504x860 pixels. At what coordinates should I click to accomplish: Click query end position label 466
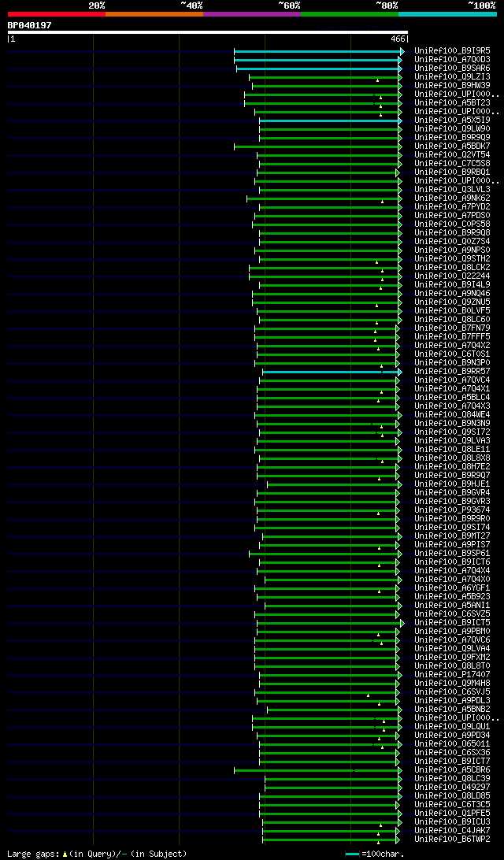[x=398, y=39]
